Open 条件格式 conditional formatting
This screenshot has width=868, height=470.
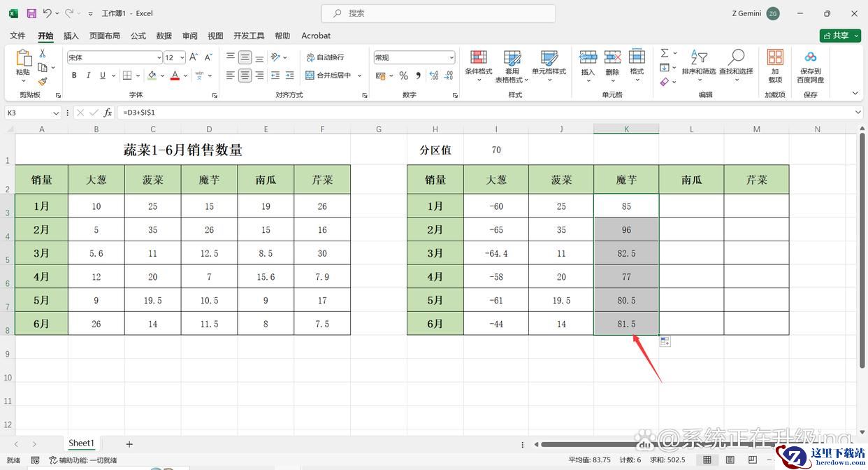tap(478, 66)
